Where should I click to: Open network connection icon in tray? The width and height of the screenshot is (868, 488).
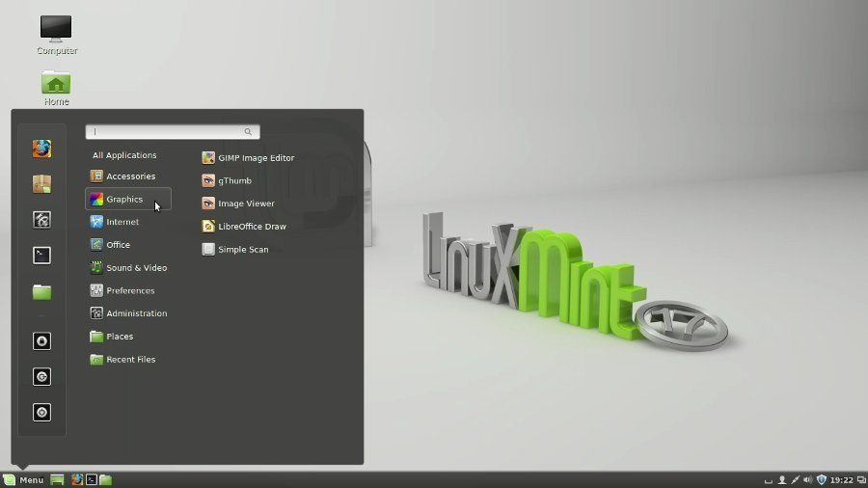click(795, 480)
